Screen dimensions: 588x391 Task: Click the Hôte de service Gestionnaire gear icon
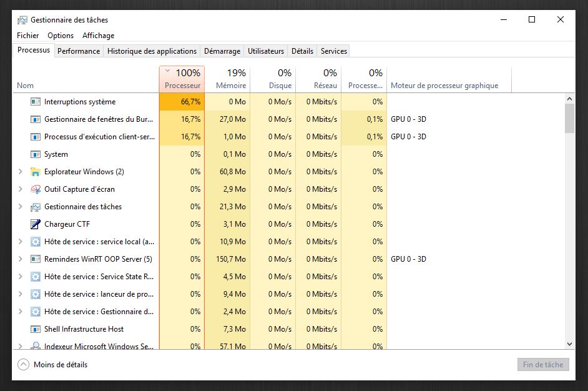(x=35, y=312)
